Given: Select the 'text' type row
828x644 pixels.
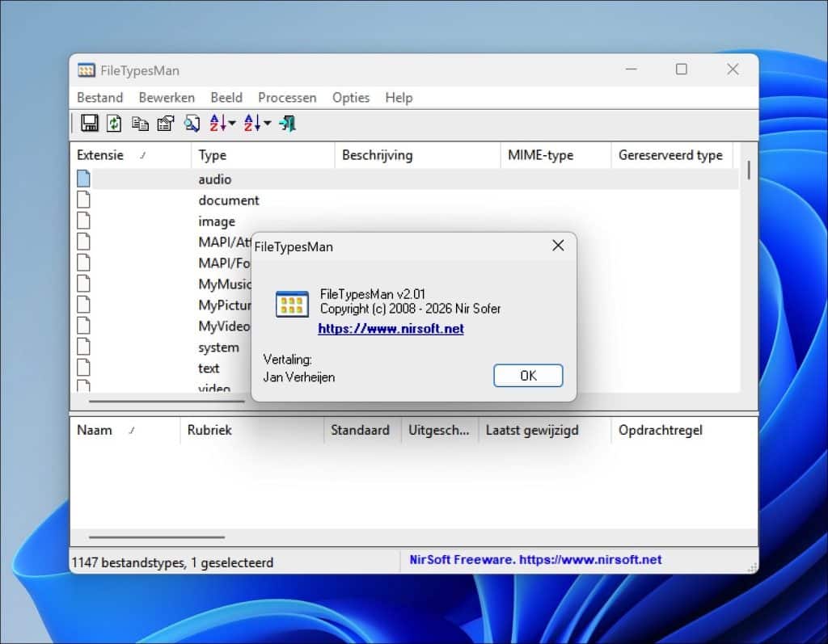Looking at the screenshot, I should point(209,368).
